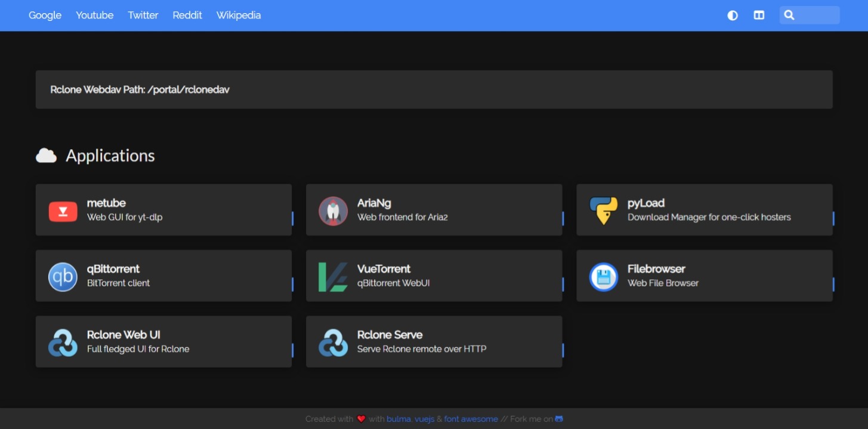Image resolution: width=868 pixels, height=429 pixels.
Task: Click the Applications group heading
Action: [x=110, y=156]
